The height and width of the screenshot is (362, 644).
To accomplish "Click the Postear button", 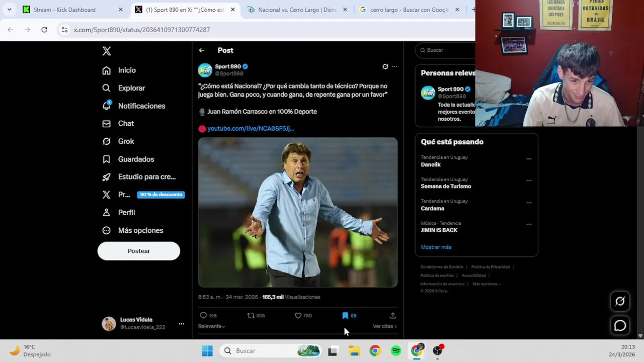I will pos(138,251).
